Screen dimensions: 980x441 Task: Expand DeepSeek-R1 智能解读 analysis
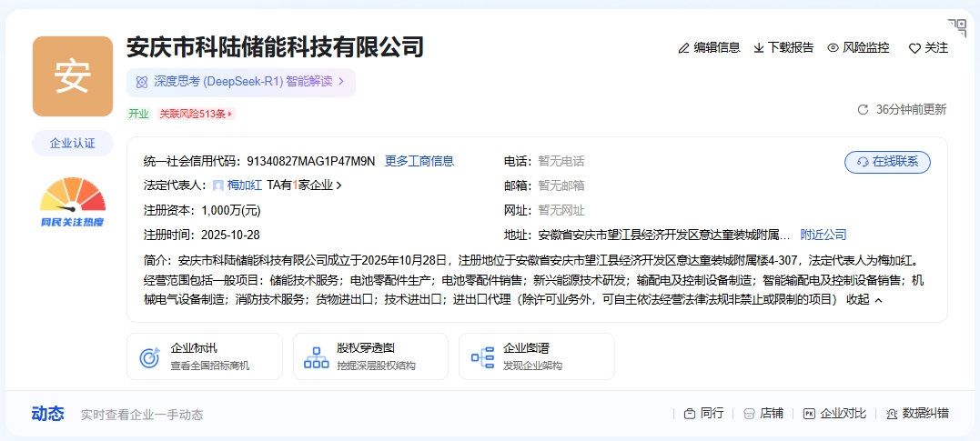(241, 82)
